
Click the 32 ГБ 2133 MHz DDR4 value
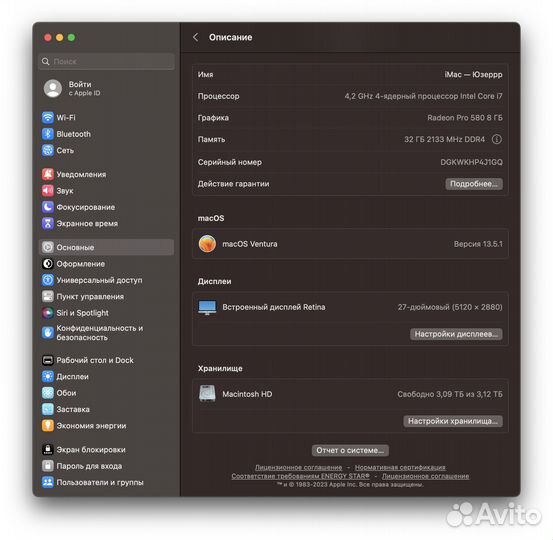point(444,139)
